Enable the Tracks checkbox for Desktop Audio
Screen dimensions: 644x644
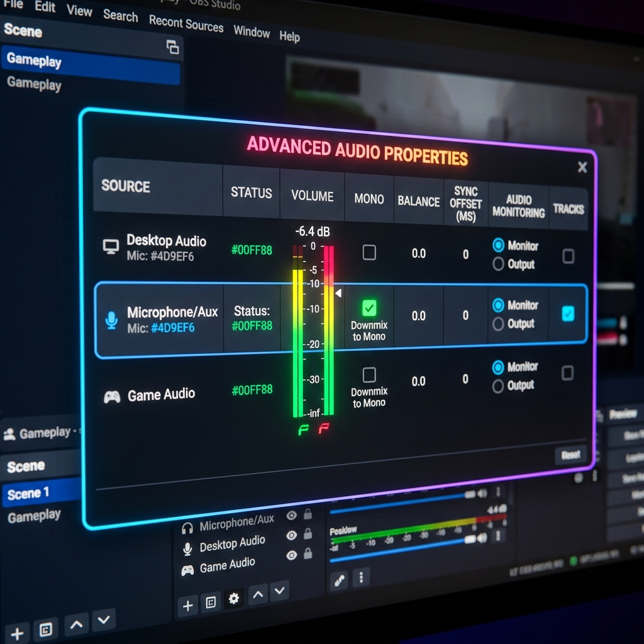coord(568,257)
